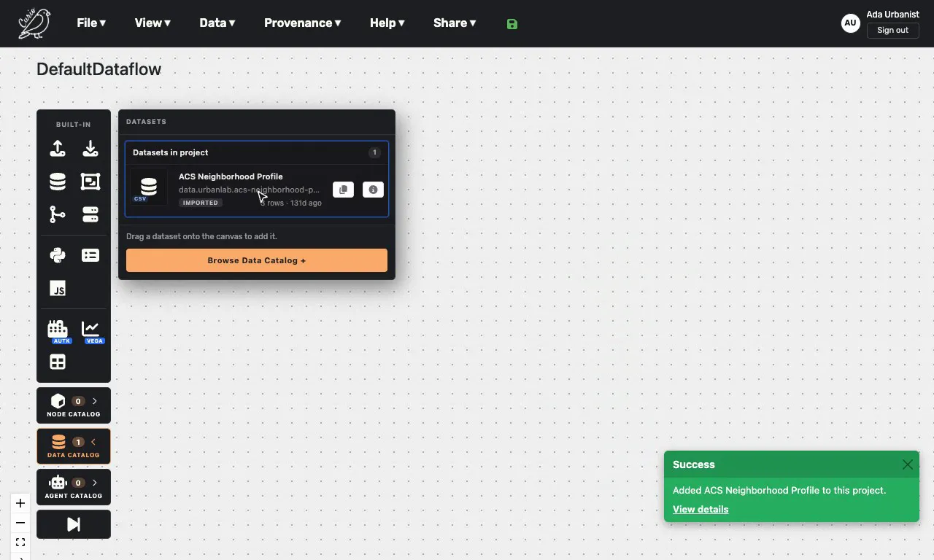Screen dimensions: 934x560
Task: Copy the ACS Neighborhood Profile dataset
Action: [343, 190]
